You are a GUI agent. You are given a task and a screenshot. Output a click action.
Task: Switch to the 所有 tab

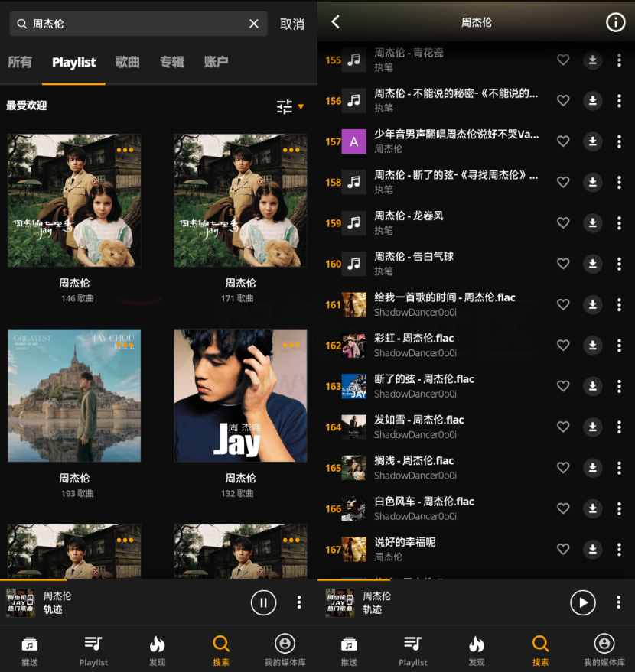20,62
